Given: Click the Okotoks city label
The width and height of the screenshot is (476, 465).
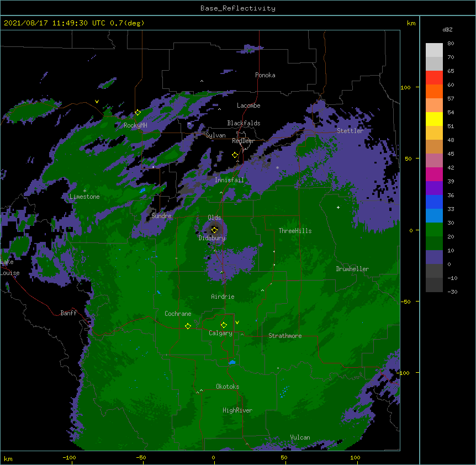Looking at the screenshot, I should [x=228, y=387].
